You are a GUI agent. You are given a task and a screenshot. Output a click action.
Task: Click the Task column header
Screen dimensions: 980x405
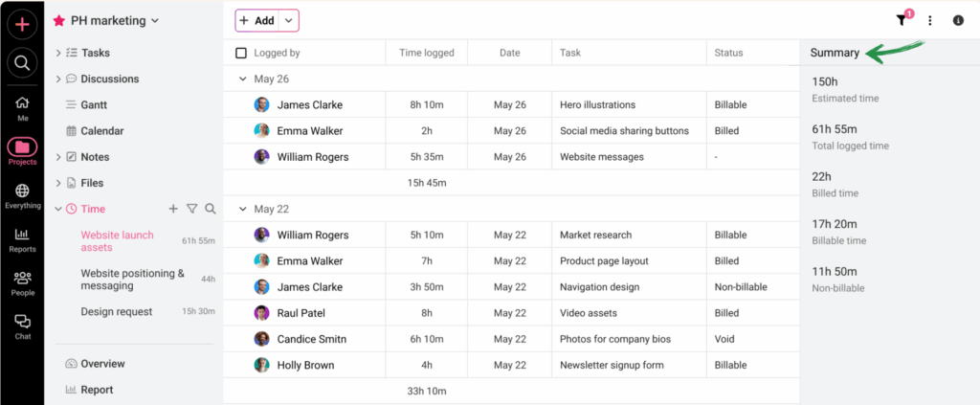[x=570, y=53]
